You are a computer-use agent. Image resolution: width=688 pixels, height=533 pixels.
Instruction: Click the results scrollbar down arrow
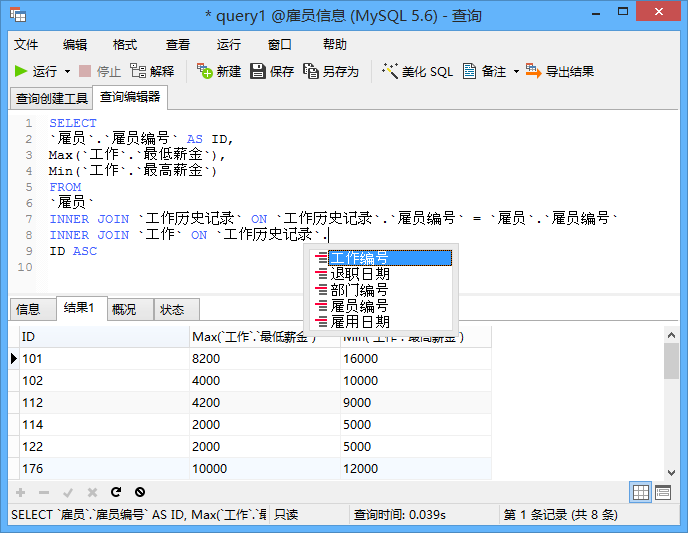point(671,472)
